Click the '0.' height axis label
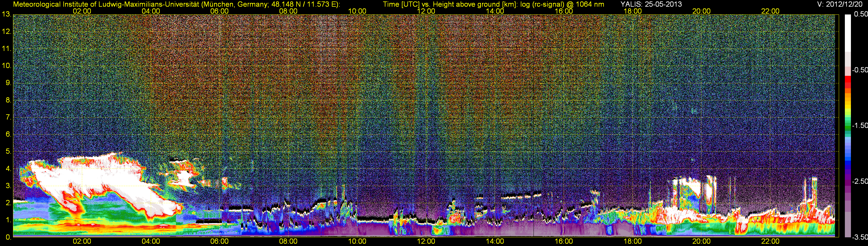868x246 pixels. pos(8,237)
